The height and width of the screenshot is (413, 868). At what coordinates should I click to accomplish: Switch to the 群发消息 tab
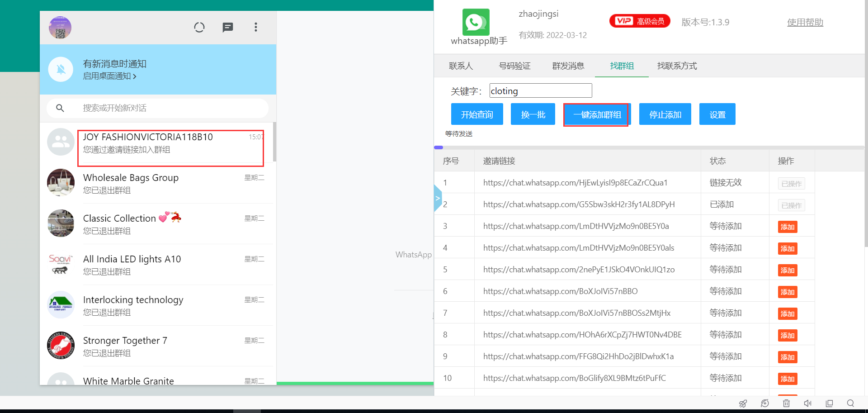pyautogui.click(x=568, y=66)
